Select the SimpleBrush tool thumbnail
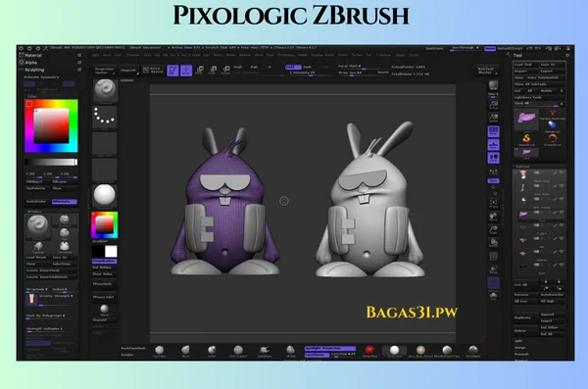This screenshot has height=389, width=588. pyautogui.click(x=526, y=139)
